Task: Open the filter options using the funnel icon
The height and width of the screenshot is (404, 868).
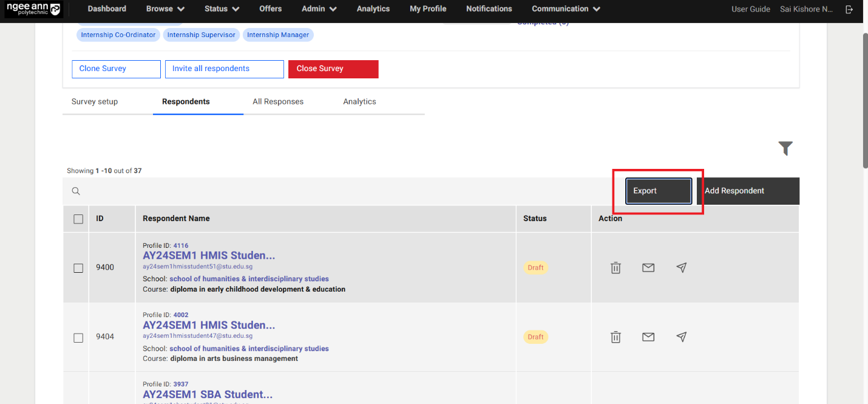Action: click(785, 148)
